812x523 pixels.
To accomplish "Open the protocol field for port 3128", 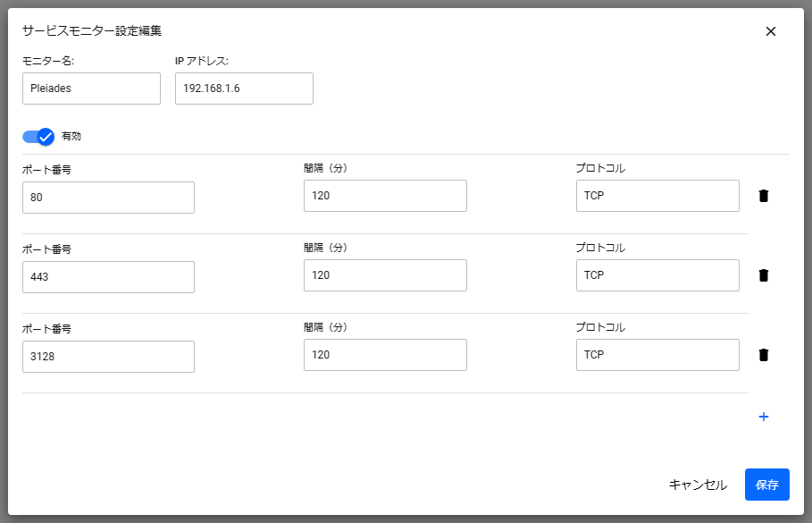I will tap(657, 355).
